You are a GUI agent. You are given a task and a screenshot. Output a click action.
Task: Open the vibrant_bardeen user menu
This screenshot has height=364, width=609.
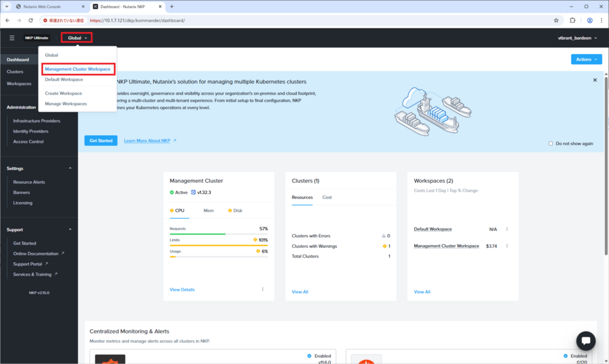point(578,38)
